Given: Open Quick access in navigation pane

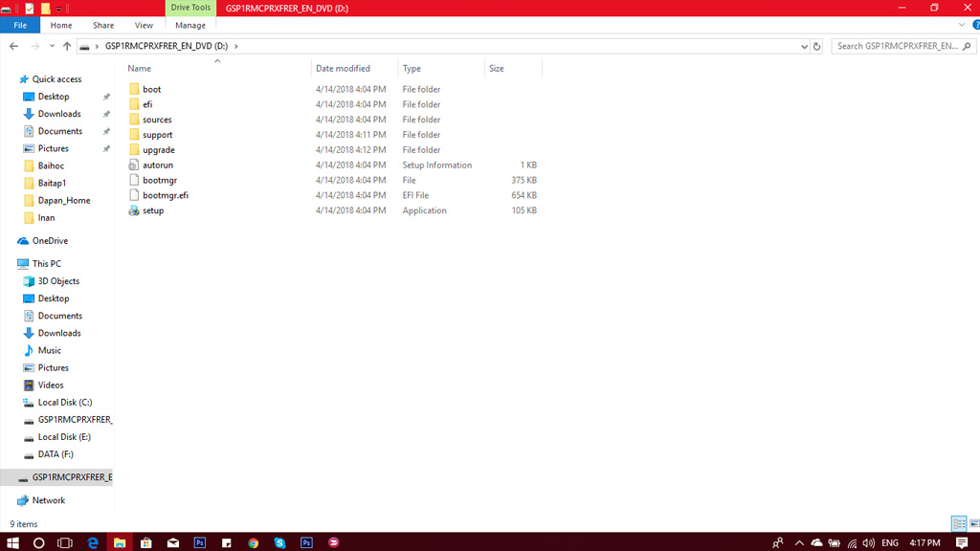Looking at the screenshot, I should click(56, 79).
